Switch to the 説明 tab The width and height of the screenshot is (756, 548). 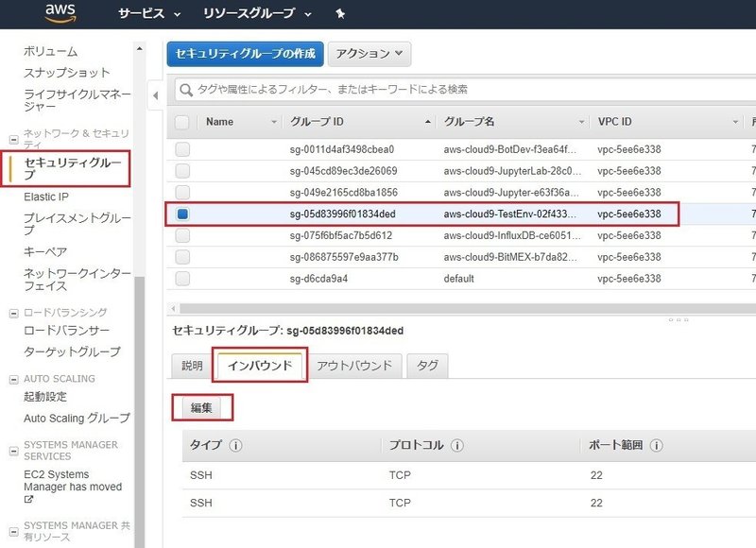point(192,366)
